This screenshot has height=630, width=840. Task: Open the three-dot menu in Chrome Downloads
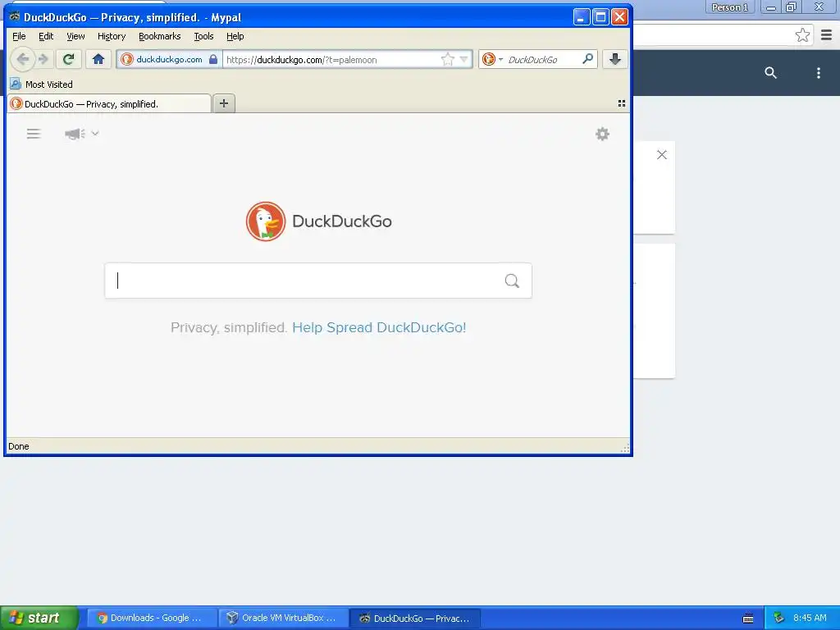[818, 73]
